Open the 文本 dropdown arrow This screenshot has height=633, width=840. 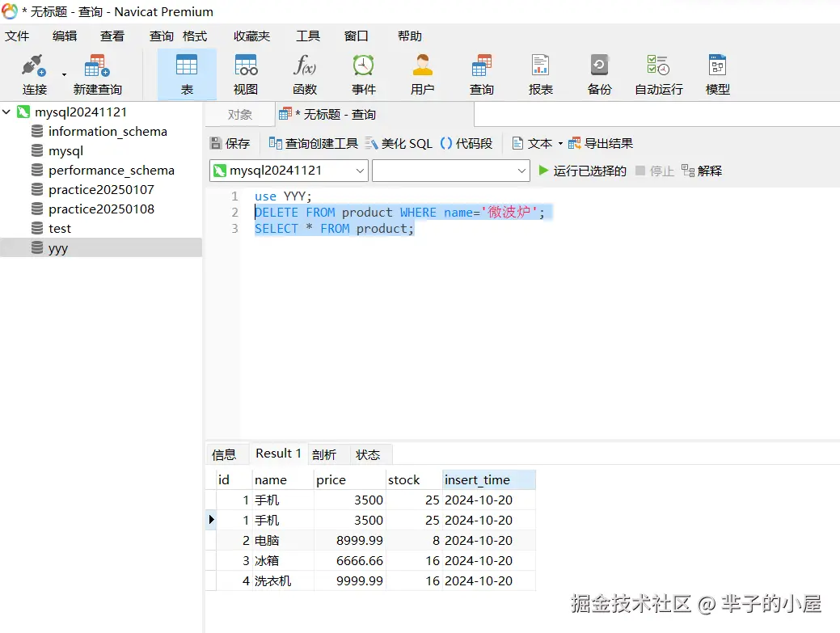click(560, 144)
